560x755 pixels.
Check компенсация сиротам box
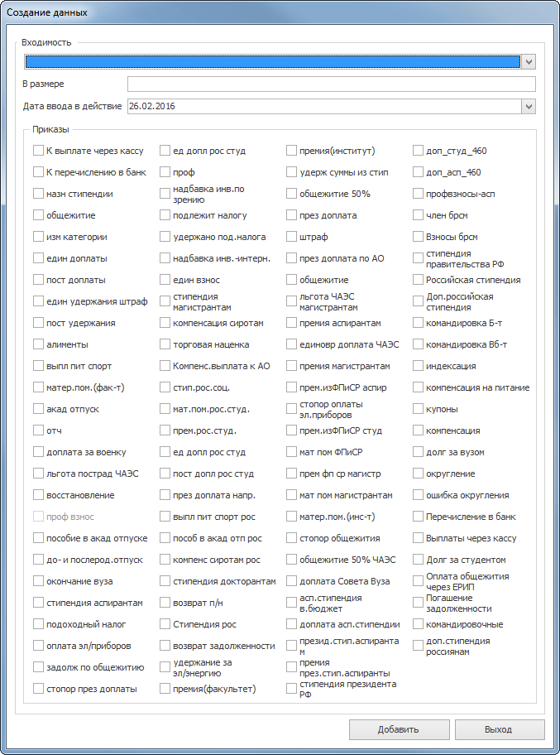(x=165, y=323)
